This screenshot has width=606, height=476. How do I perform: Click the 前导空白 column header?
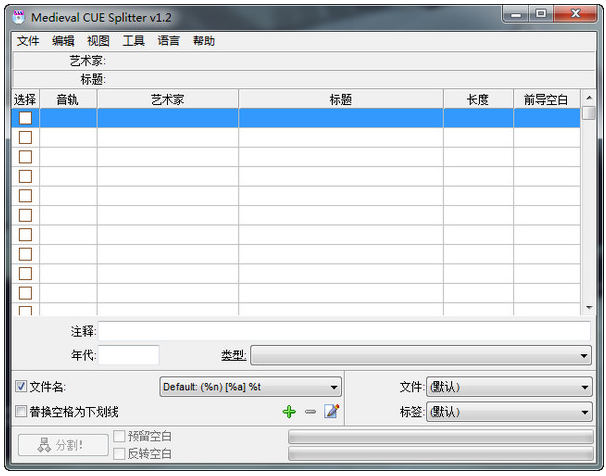[546, 99]
